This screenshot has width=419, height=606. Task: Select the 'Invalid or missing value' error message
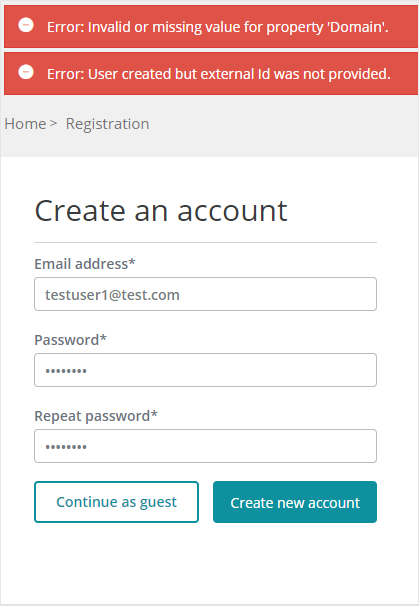click(218, 27)
